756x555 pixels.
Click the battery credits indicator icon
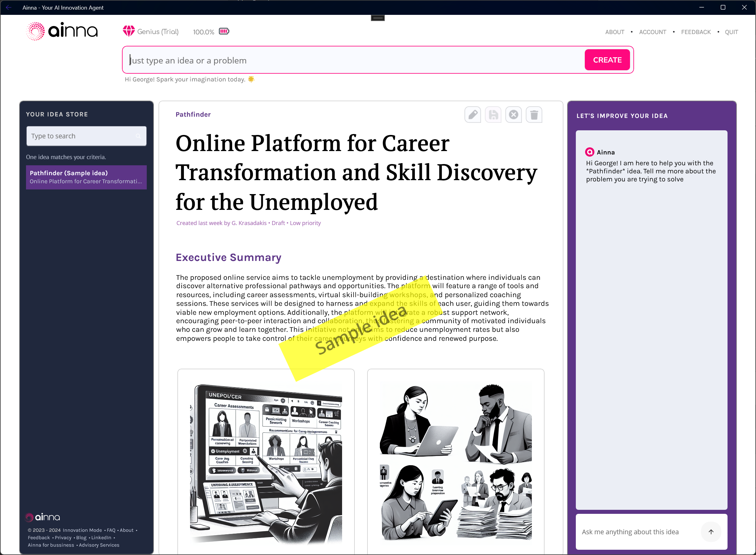(224, 31)
